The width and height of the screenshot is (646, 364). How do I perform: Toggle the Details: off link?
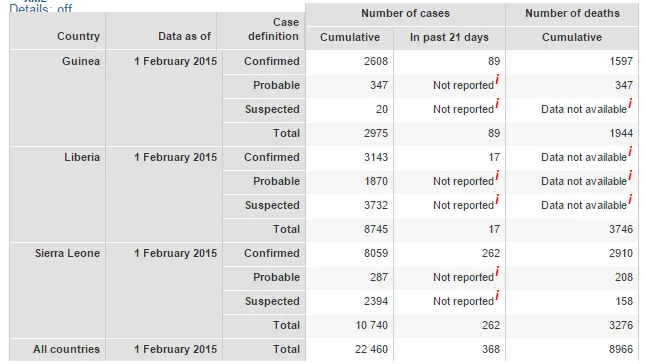point(40,8)
